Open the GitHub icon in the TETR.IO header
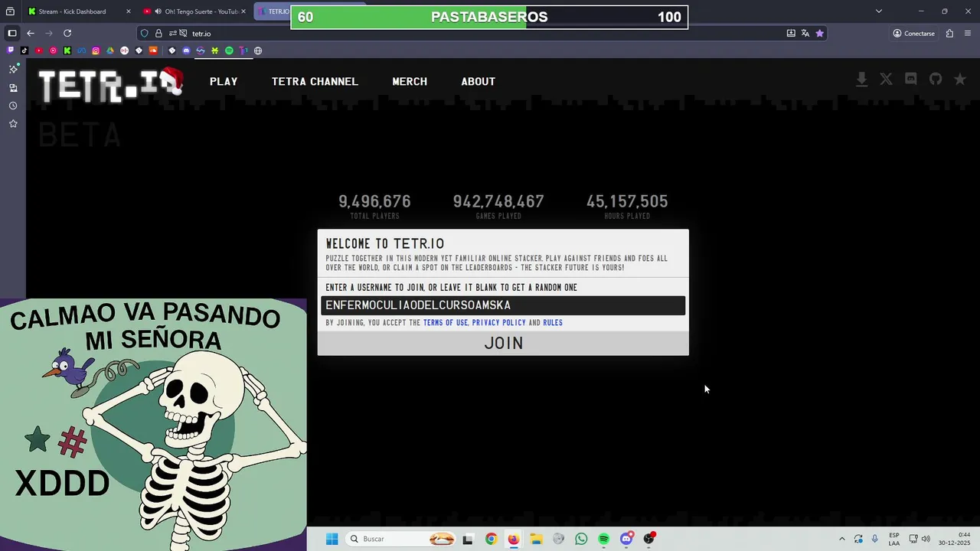 [x=936, y=80]
